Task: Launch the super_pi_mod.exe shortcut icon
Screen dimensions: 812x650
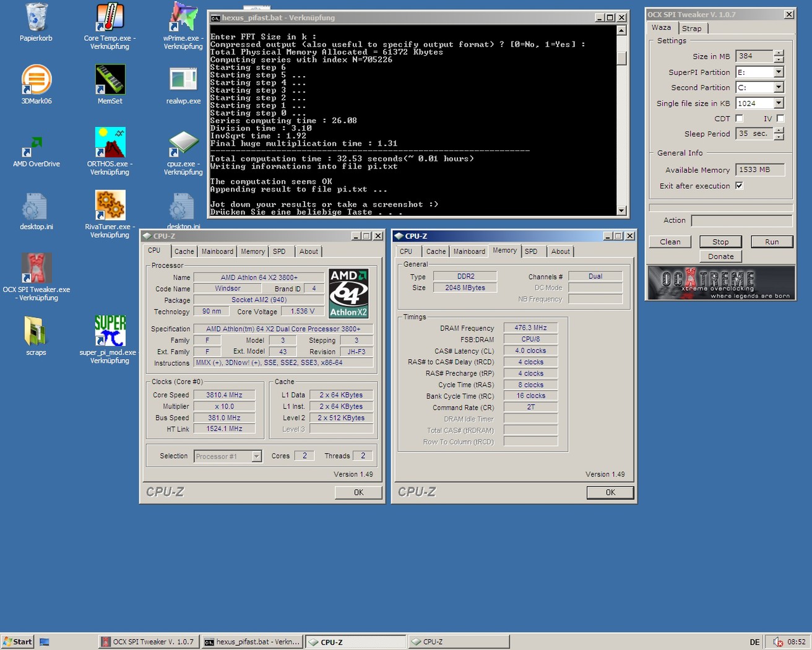Action: tap(110, 331)
